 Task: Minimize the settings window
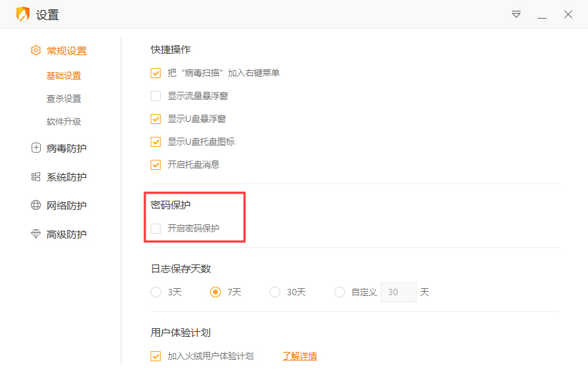click(542, 15)
